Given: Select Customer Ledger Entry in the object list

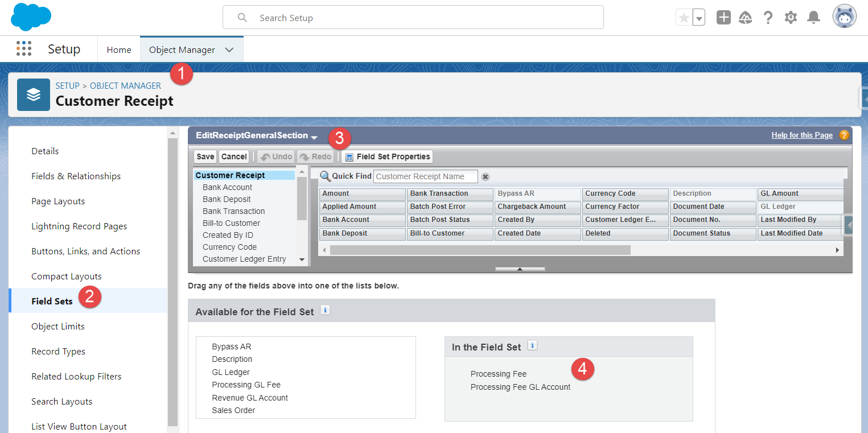Looking at the screenshot, I should [244, 259].
